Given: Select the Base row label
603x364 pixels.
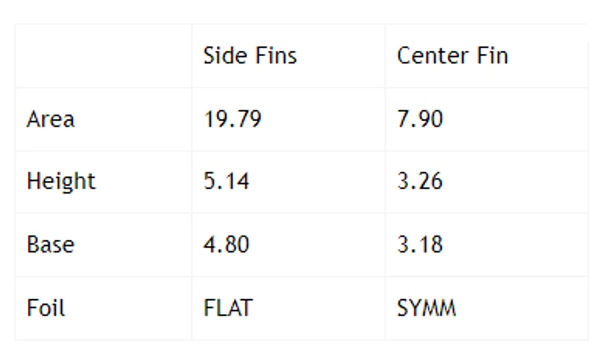Looking at the screenshot, I should 51,244.
